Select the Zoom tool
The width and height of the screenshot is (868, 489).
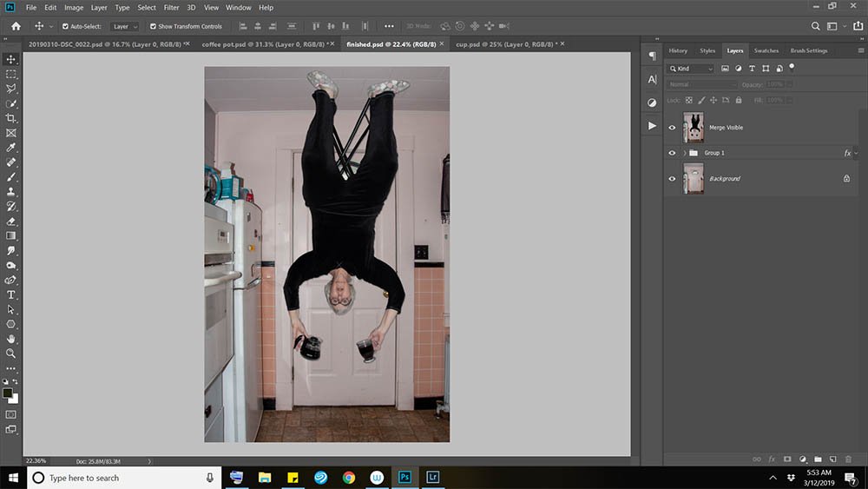pyautogui.click(x=10, y=354)
